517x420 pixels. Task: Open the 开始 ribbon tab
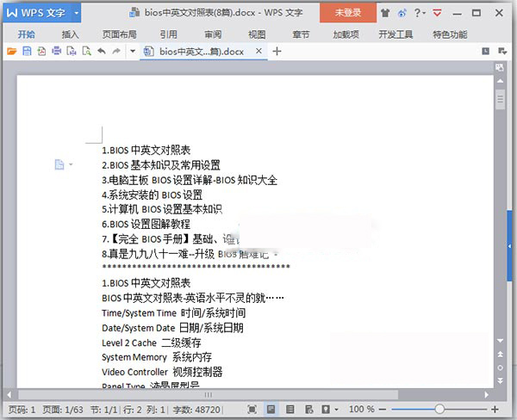pyautogui.click(x=26, y=34)
